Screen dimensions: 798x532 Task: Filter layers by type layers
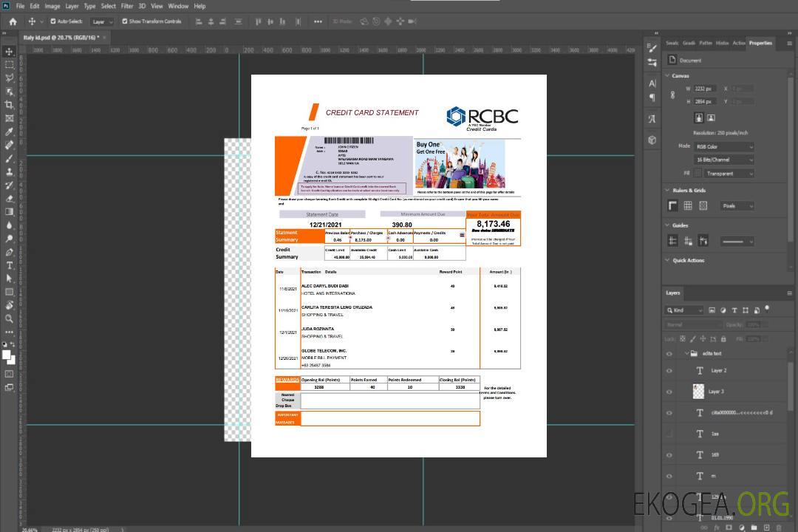pyautogui.click(x=734, y=310)
